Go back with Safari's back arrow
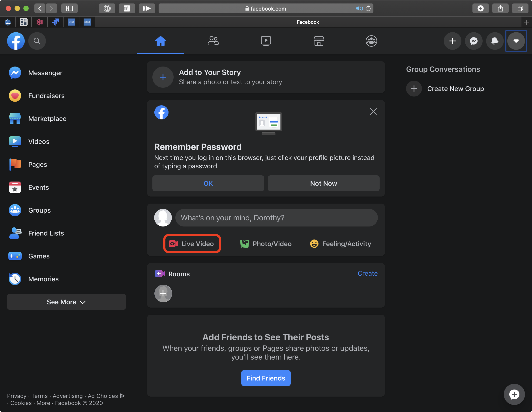This screenshot has width=532, height=412. [40, 9]
